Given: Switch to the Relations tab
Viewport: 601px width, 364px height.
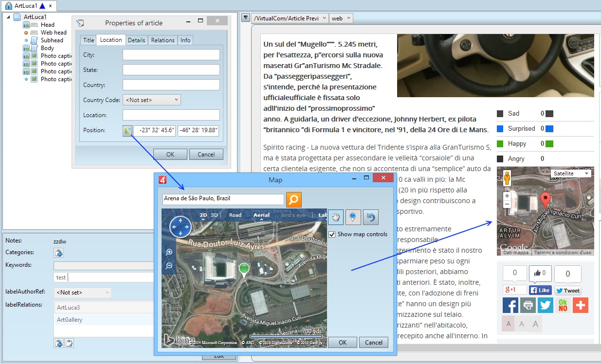Looking at the screenshot, I should (x=163, y=40).
